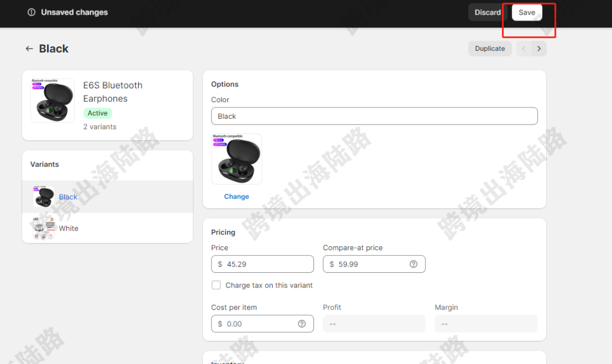This screenshot has height=364, width=612.
Task: Toggle Charge tax on this variant checkbox
Action: [216, 285]
